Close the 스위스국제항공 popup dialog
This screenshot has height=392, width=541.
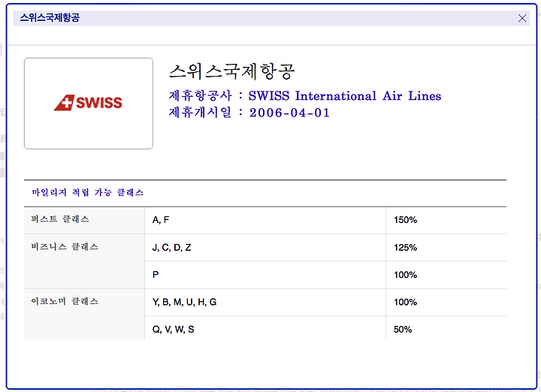click(522, 18)
